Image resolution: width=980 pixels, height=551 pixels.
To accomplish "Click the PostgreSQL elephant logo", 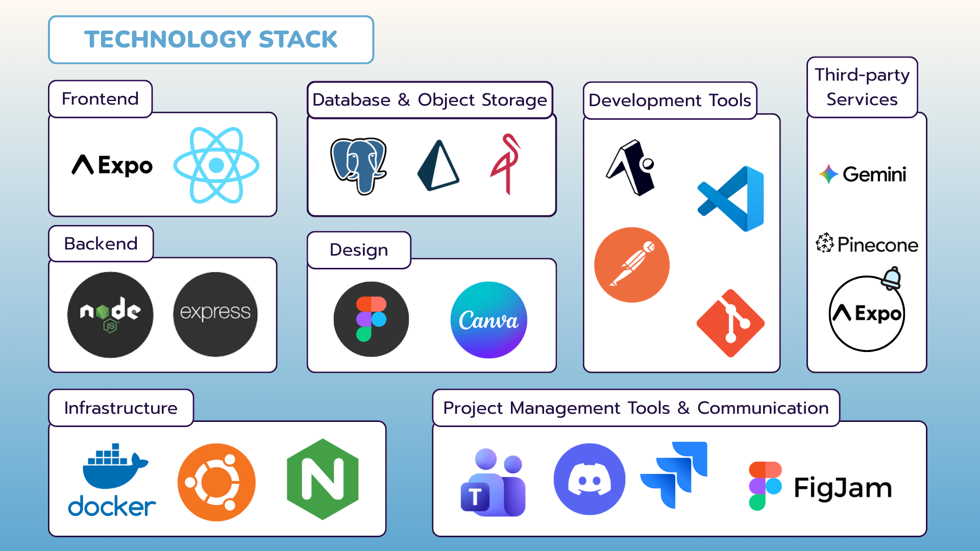I will pyautogui.click(x=358, y=166).
